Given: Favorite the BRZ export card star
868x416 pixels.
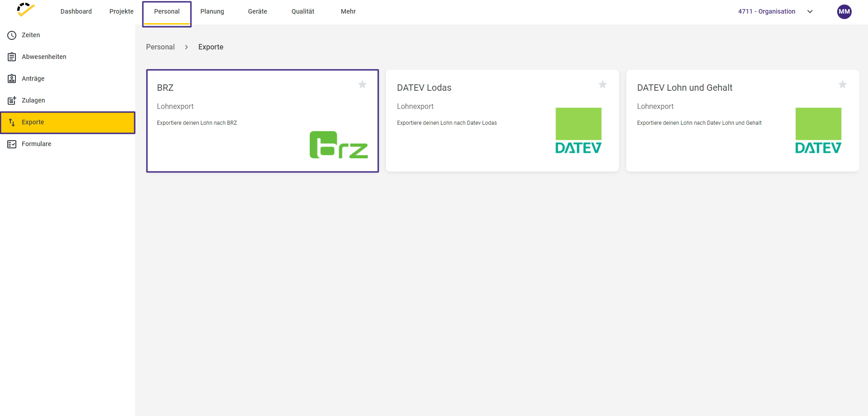Looking at the screenshot, I should pyautogui.click(x=362, y=84).
